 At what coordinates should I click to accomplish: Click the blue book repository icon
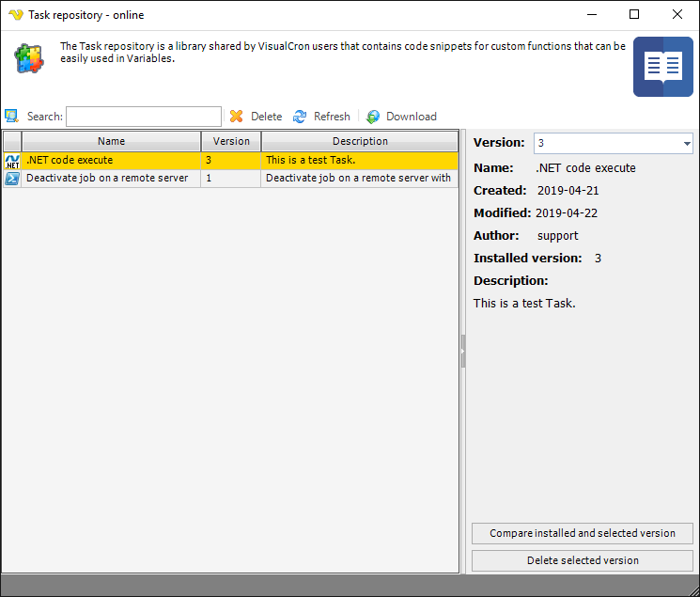point(662,67)
